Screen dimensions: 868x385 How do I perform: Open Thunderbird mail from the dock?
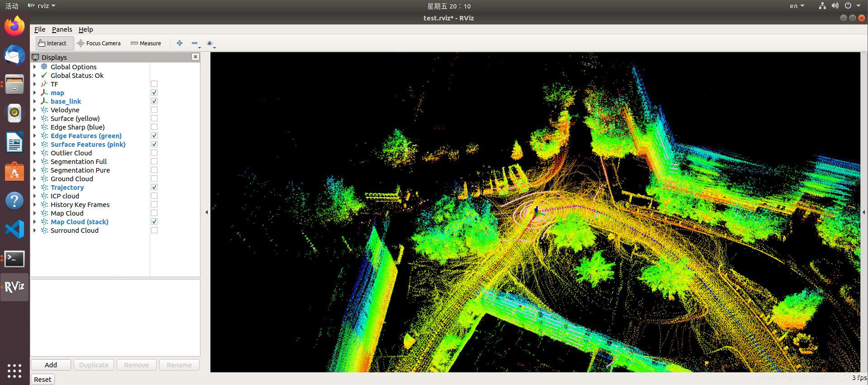pos(14,55)
